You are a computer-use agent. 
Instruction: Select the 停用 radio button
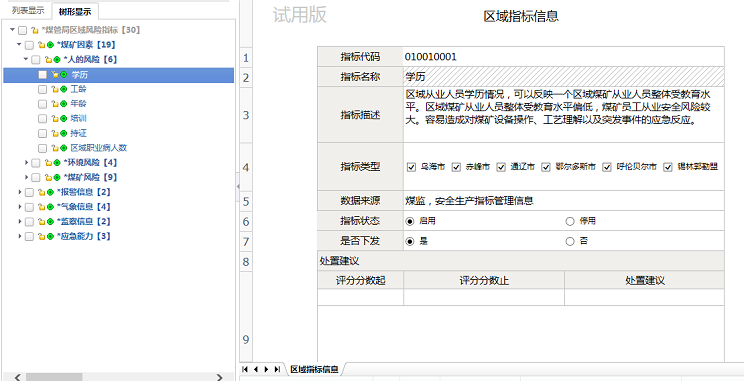point(570,221)
